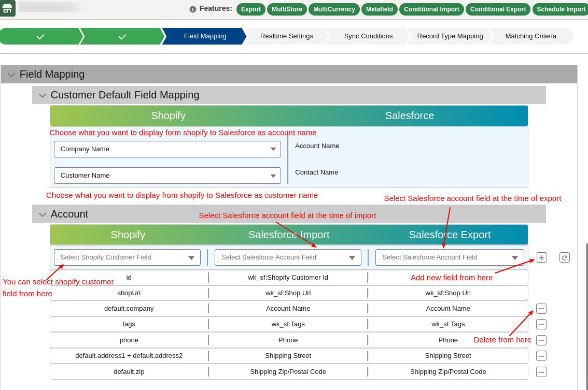The width and height of the screenshot is (588, 390).
Task: Collapse the Customer Default Field Mapping section
Action: 42,95
